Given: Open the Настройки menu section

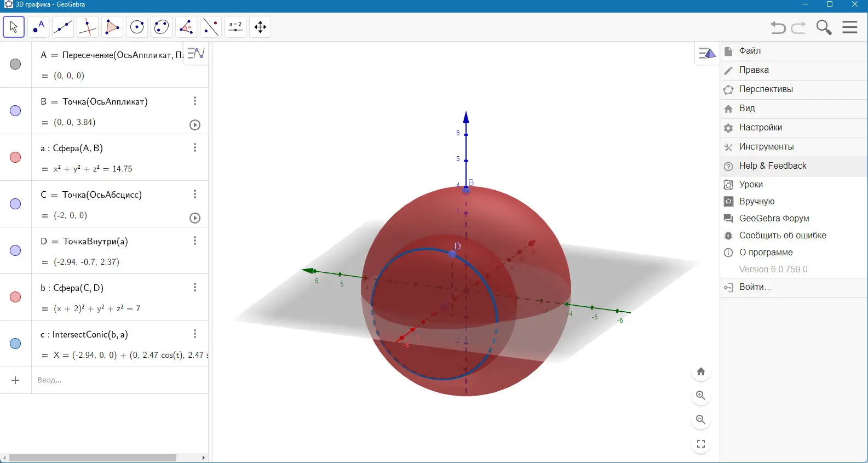Looking at the screenshot, I should pos(794,128).
